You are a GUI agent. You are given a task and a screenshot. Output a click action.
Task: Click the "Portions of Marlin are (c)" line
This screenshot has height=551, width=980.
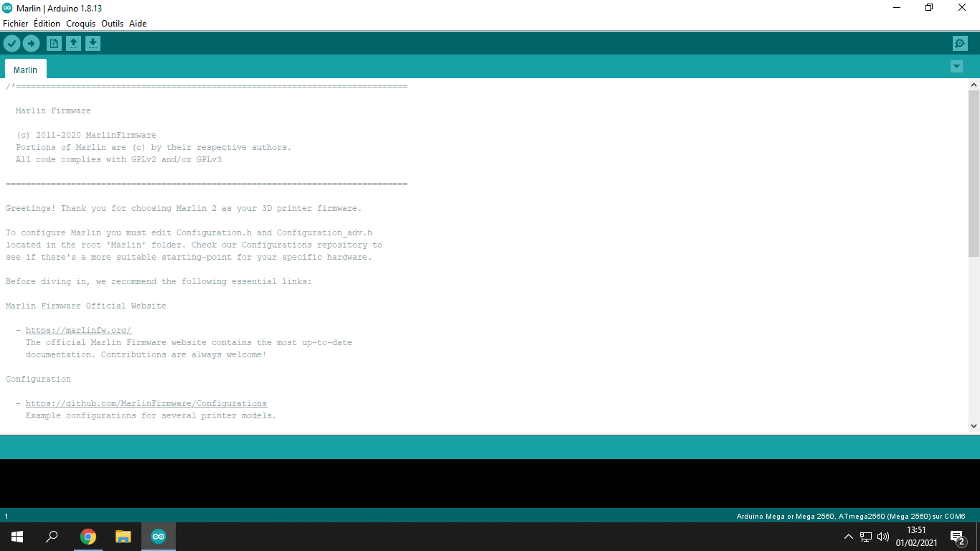pyautogui.click(x=154, y=147)
